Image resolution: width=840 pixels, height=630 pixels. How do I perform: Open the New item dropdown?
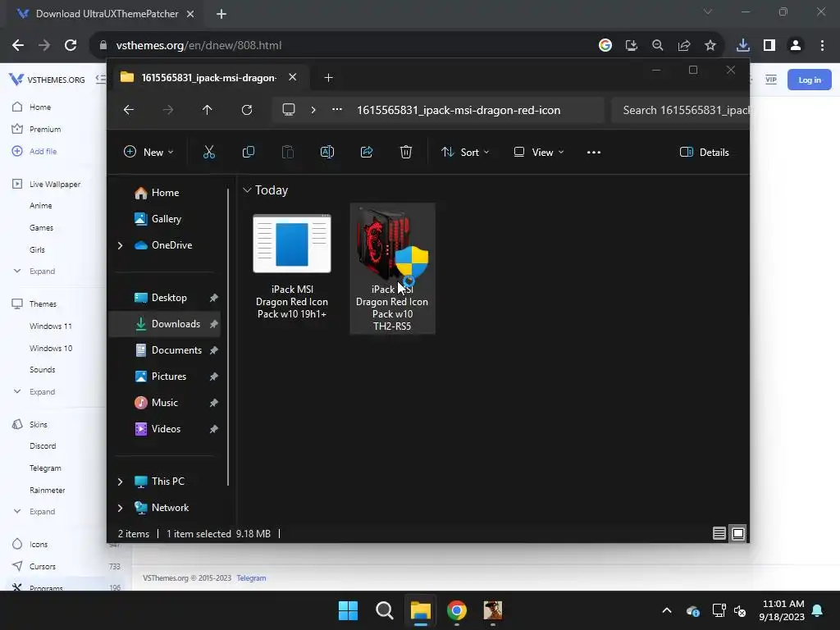[x=148, y=152]
